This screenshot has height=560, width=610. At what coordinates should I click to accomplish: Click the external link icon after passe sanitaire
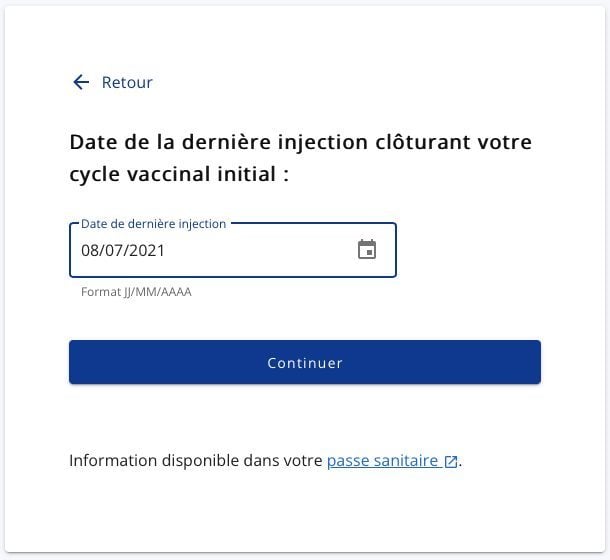pyautogui.click(x=451, y=462)
